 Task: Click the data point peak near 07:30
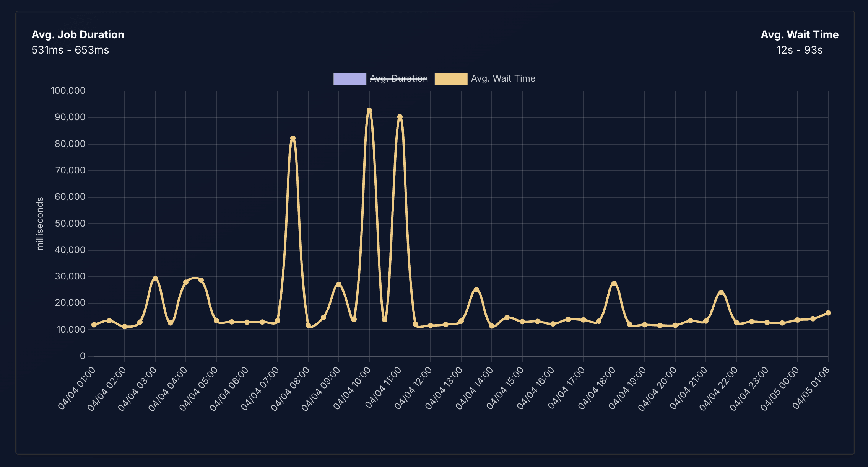tap(293, 139)
